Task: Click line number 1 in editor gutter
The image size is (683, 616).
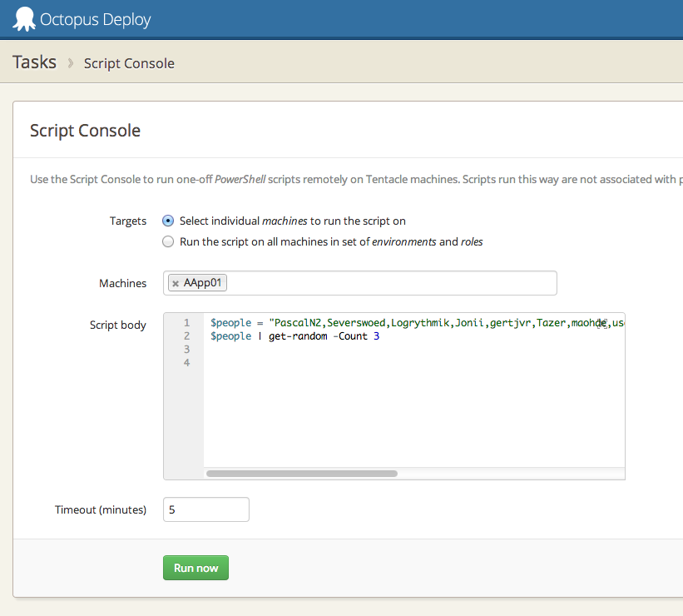Action: [186, 323]
